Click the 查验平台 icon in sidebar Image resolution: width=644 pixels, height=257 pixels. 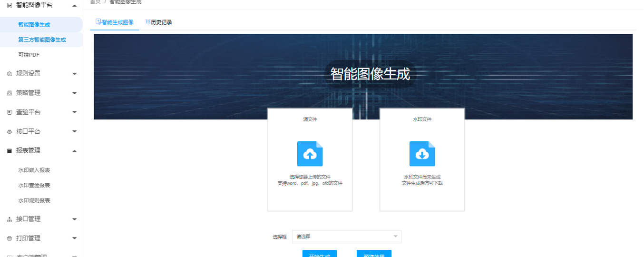[x=10, y=112]
